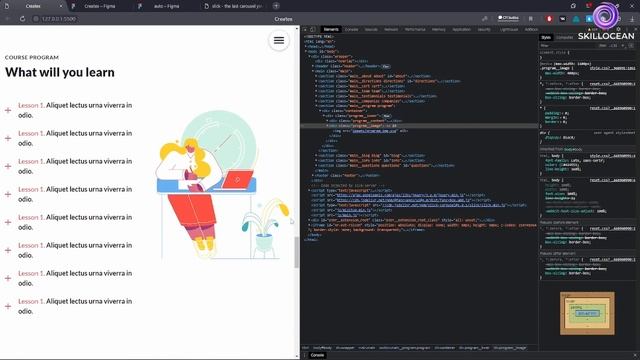Screen dimensions: 640x360
Task: Focus the Styles filter input
Action: 569,46
